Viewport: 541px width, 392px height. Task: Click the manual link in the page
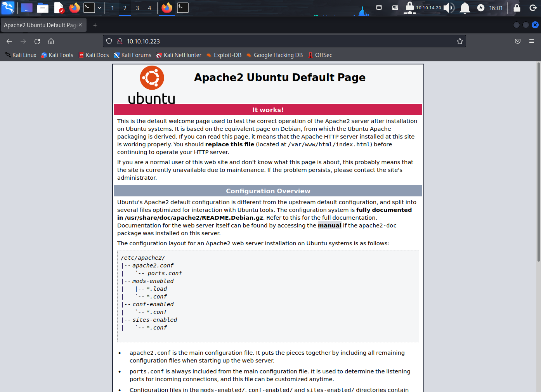click(329, 225)
